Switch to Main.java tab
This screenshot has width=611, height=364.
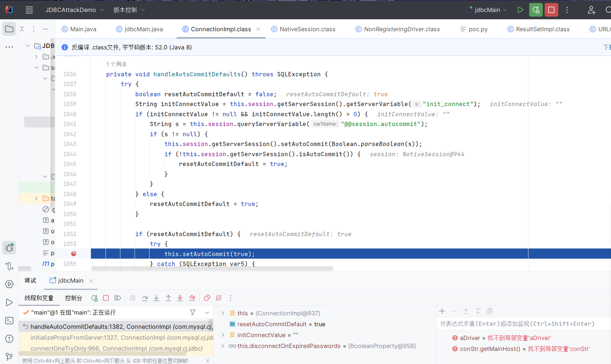click(79, 29)
